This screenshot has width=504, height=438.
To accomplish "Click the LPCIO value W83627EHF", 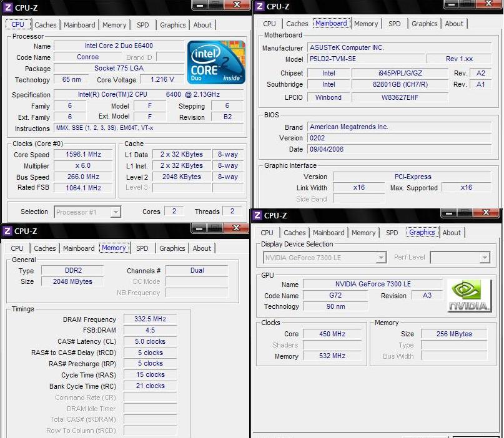I will point(400,97).
